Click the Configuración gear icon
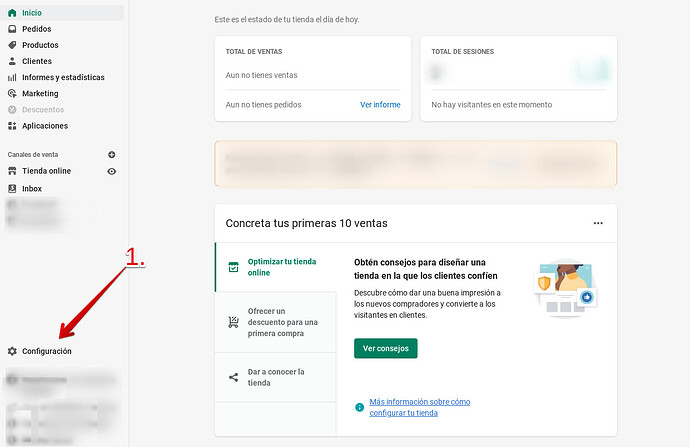Viewport: 690px width, 447px height. pyautogui.click(x=12, y=351)
